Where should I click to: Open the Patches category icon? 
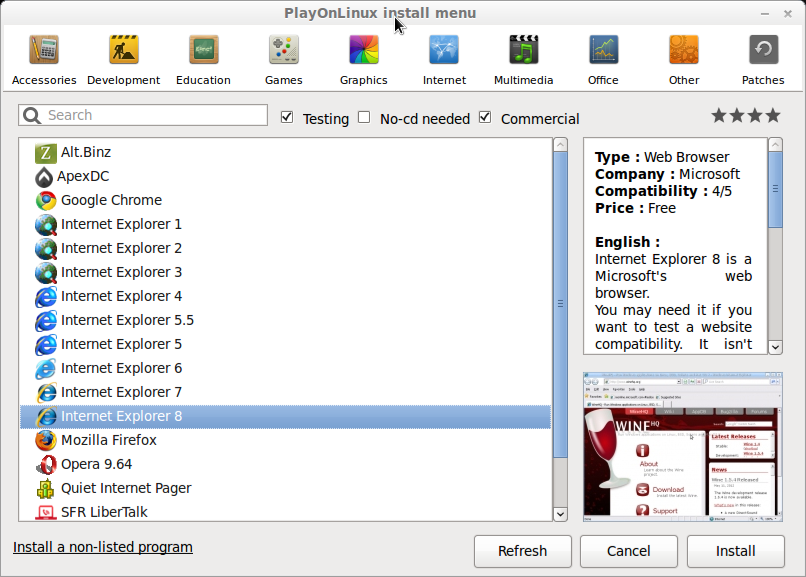(x=763, y=50)
